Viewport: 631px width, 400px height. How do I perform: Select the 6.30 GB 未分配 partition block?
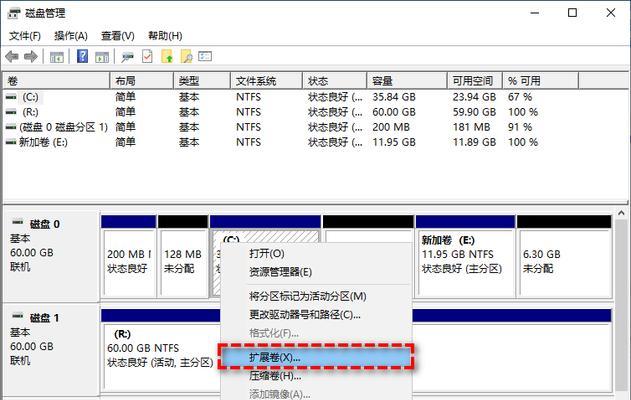click(565, 257)
